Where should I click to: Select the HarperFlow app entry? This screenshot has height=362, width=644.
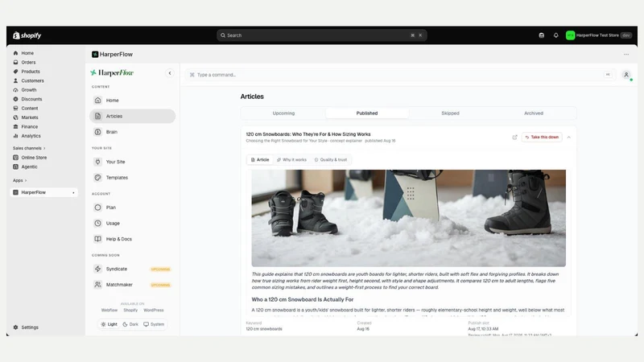pyautogui.click(x=44, y=192)
